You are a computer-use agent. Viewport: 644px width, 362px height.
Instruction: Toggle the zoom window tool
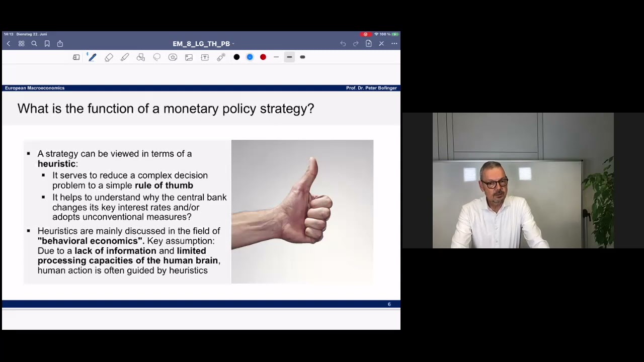pyautogui.click(x=76, y=57)
